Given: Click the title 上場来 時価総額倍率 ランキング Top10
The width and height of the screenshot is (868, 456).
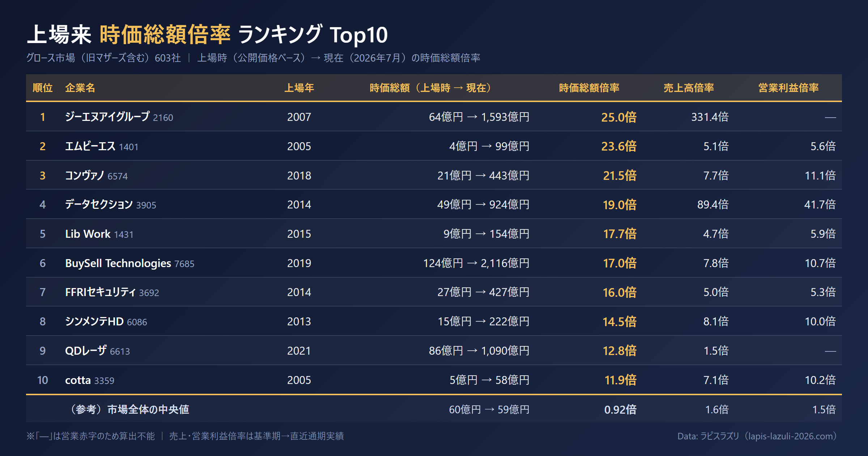Looking at the screenshot, I should 207,35.
